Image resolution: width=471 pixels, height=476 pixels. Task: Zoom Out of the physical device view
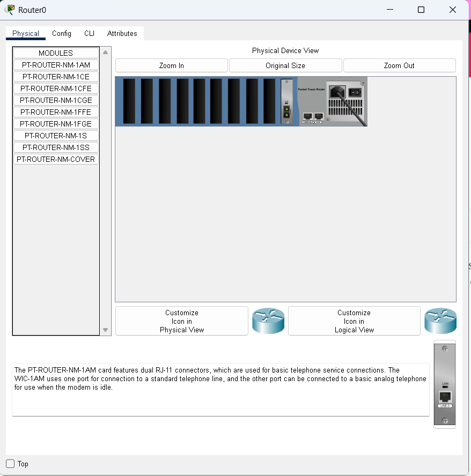click(399, 65)
